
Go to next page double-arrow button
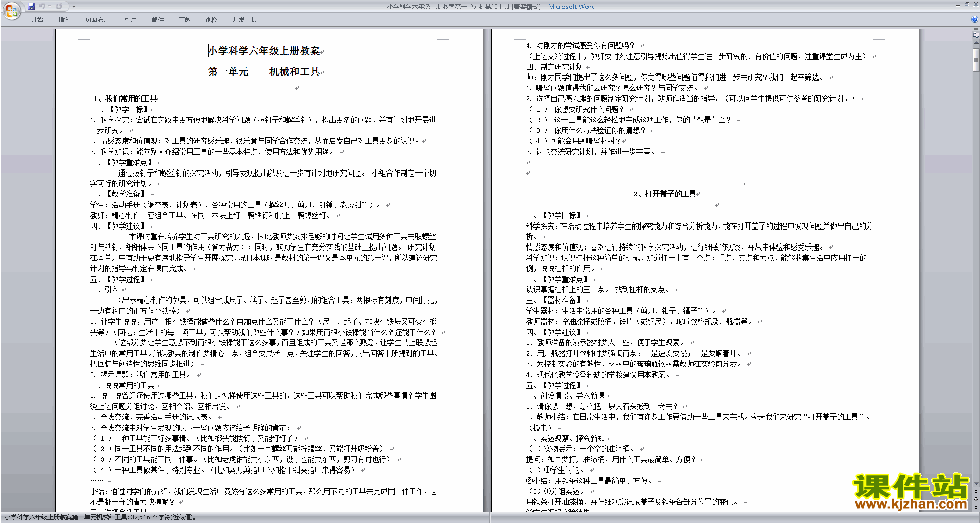click(976, 508)
